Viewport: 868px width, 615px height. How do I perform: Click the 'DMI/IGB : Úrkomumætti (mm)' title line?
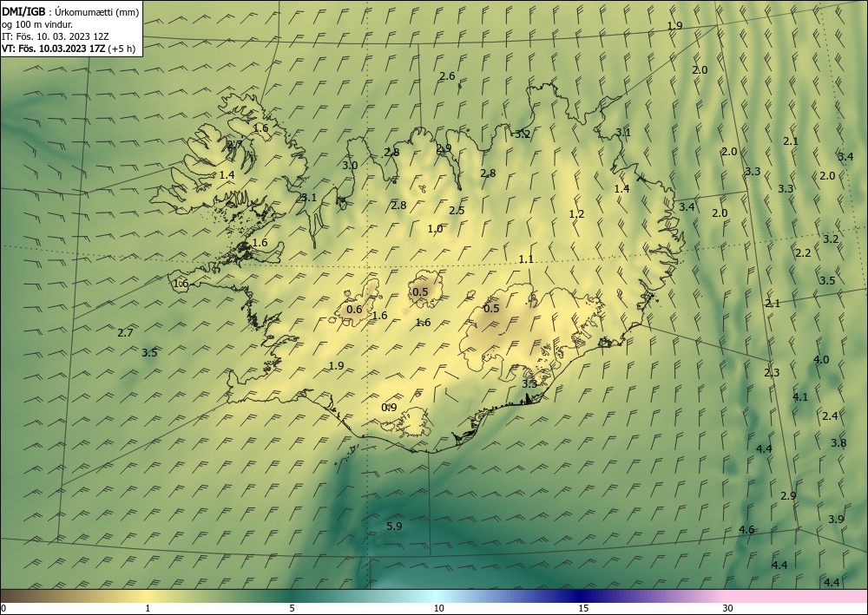pyautogui.click(x=70, y=12)
